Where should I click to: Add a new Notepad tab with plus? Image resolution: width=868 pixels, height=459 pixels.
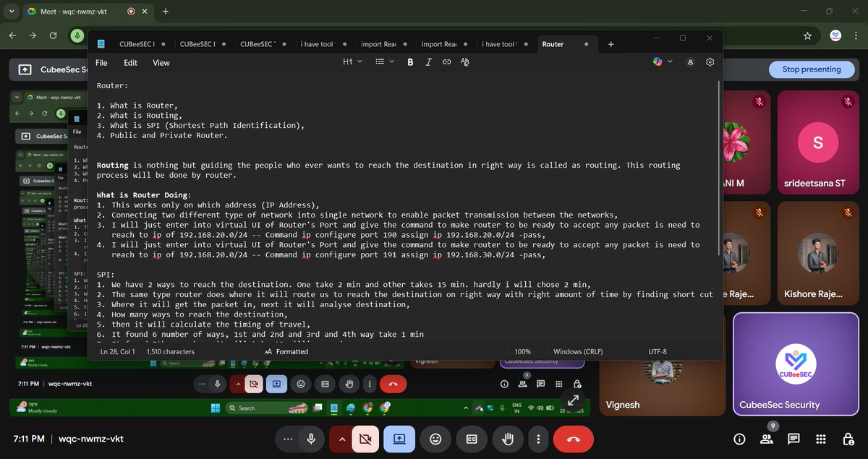pyautogui.click(x=610, y=44)
